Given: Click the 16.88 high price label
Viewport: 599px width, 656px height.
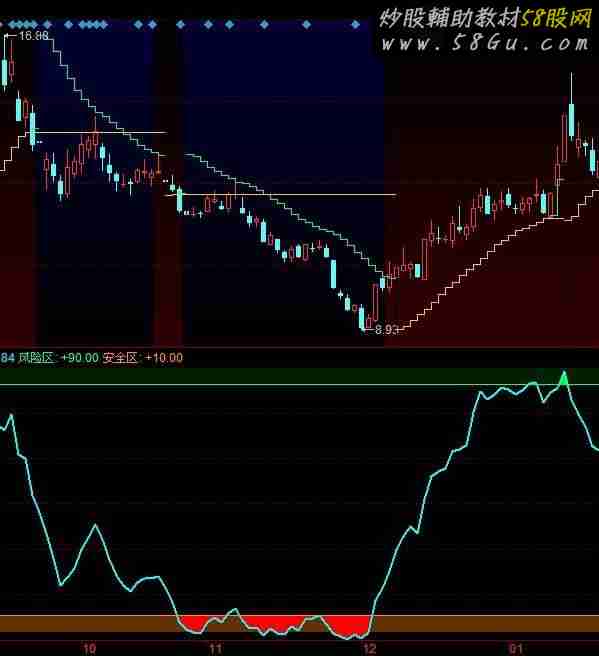Looking at the screenshot, I should point(34,36).
